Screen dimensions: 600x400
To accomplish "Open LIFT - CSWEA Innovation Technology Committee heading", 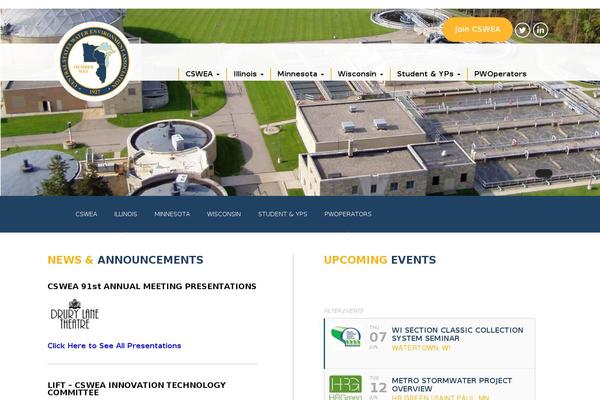I will 137,389.
